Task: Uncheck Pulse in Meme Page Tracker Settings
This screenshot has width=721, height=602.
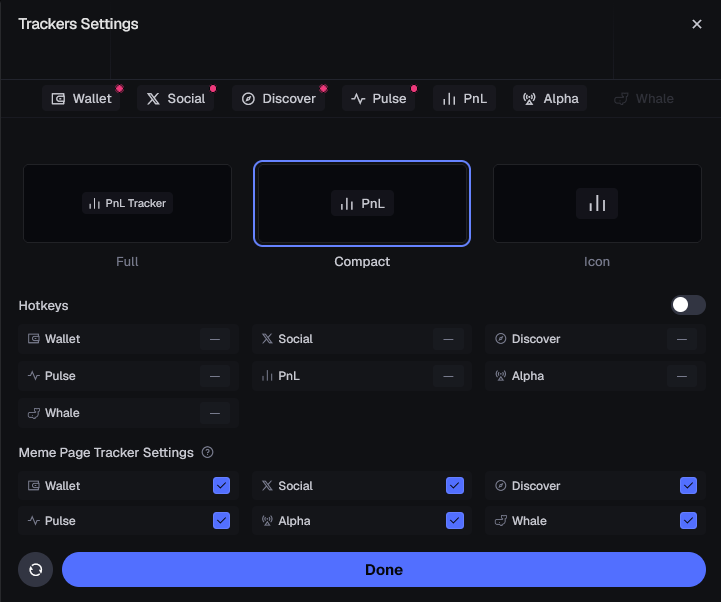Action: coord(221,521)
